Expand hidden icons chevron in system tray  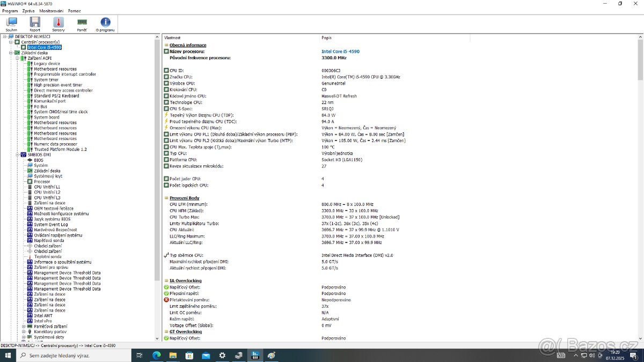pos(575,355)
